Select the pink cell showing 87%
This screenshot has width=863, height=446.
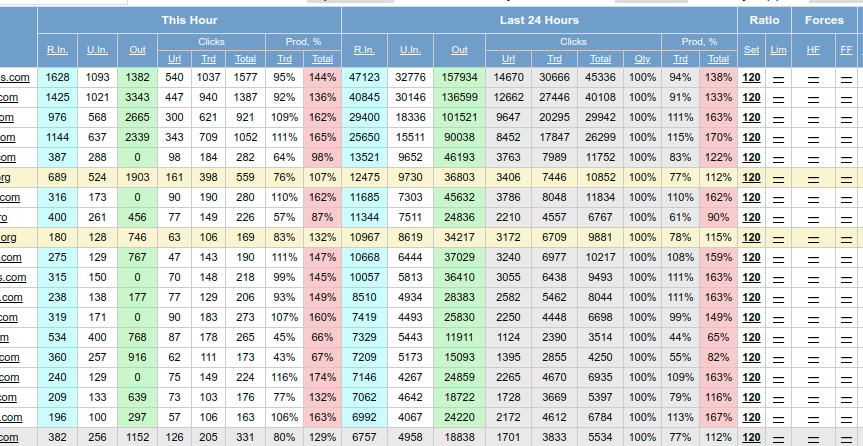[x=322, y=217]
